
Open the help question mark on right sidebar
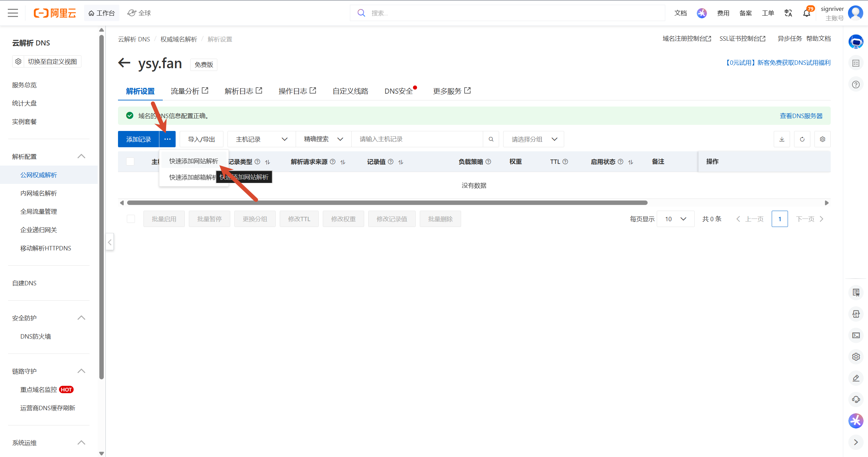point(856,84)
